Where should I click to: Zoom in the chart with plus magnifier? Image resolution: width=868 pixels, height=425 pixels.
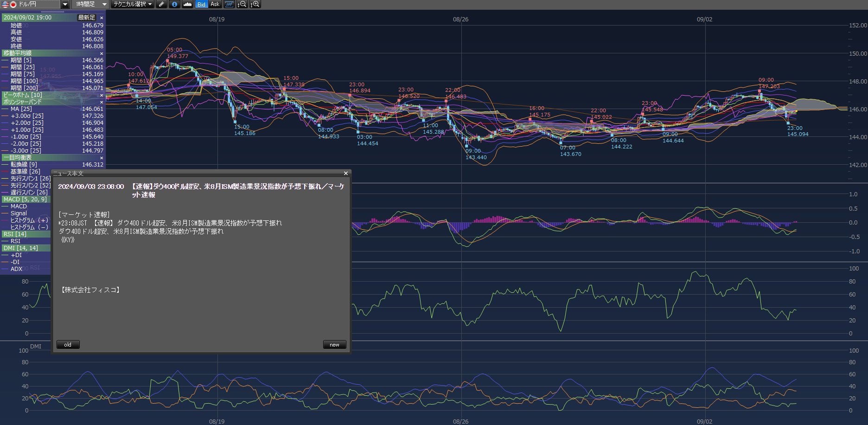pyautogui.click(x=255, y=4)
